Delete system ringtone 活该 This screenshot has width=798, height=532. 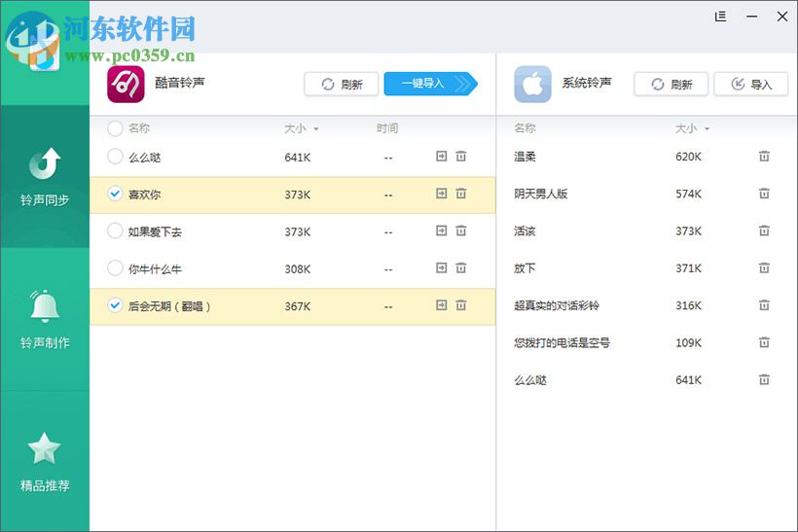pyautogui.click(x=764, y=231)
